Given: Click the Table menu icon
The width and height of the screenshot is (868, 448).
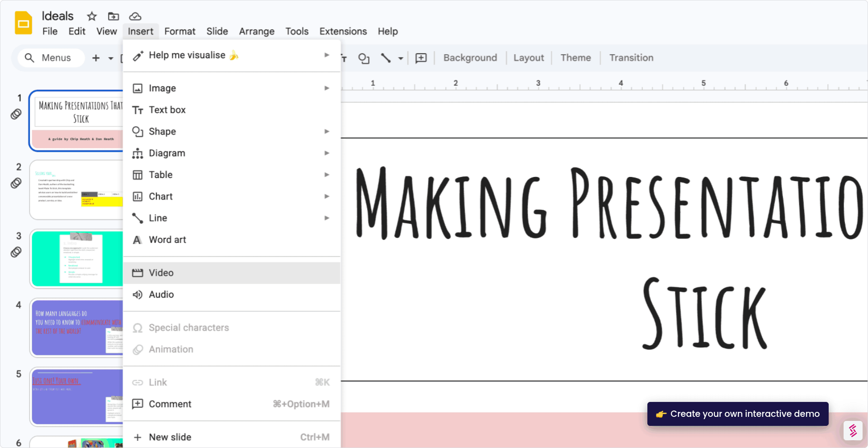Looking at the screenshot, I should point(137,175).
